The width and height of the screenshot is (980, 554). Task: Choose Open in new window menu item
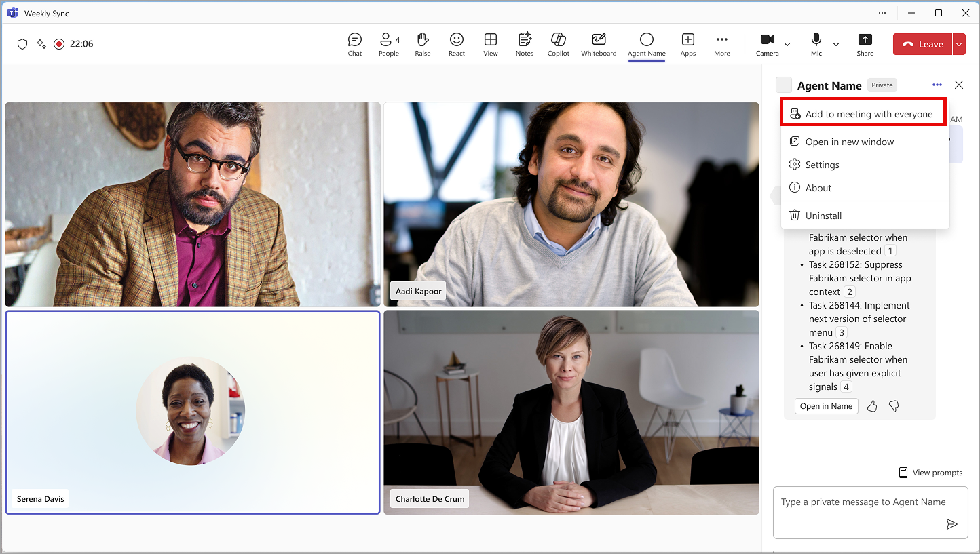849,142
